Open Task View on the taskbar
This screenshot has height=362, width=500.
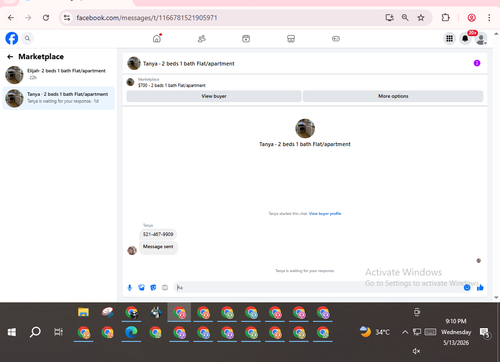tap(58, 332)
